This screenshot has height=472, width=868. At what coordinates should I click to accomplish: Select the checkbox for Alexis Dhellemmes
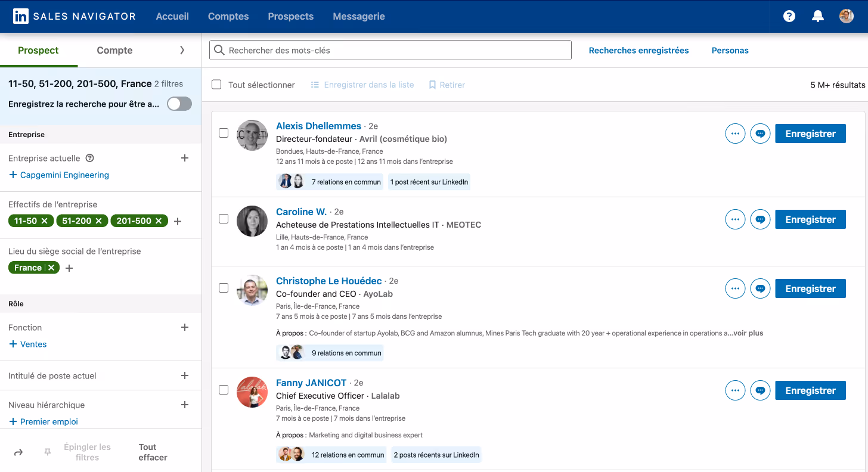coord(224,133)
